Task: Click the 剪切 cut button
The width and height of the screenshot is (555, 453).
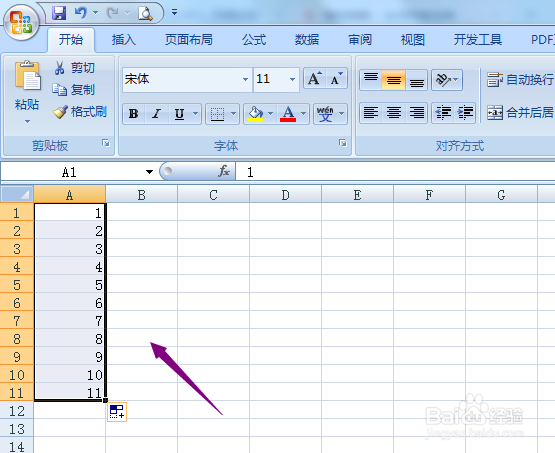Action: tap(74, 68)
